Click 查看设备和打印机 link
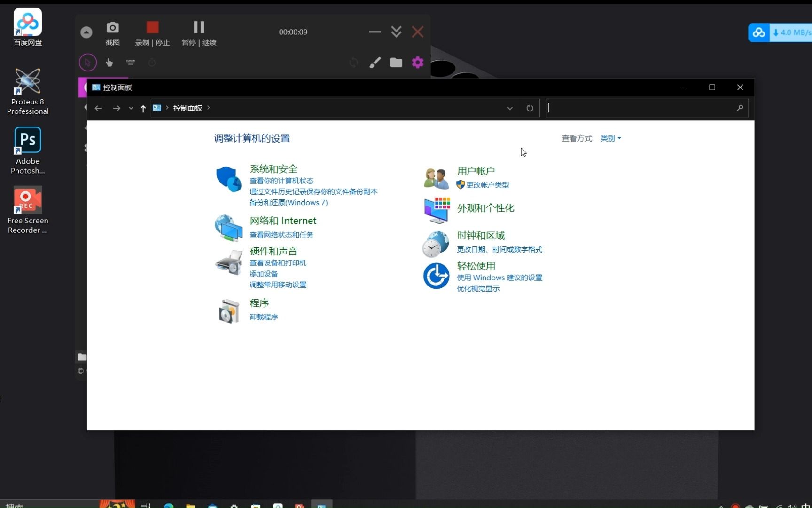 [x=278, y=263]
